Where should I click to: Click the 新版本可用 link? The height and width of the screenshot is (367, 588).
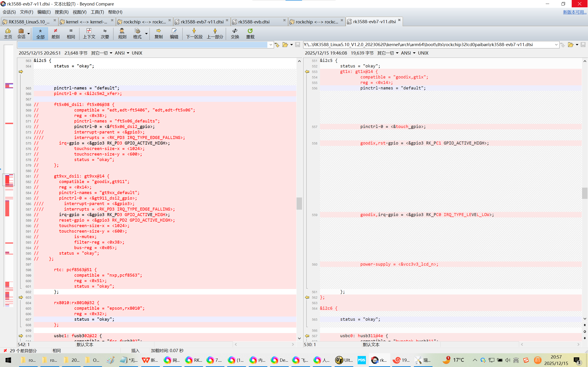click(574, 12)
